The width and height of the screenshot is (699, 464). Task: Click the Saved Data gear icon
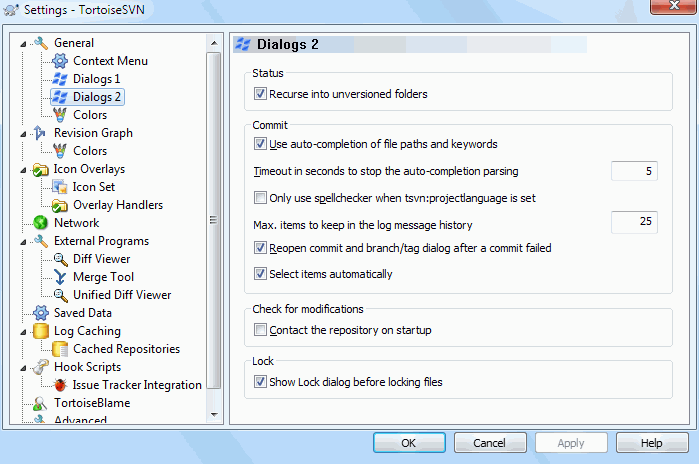click(x=41, y=313)
